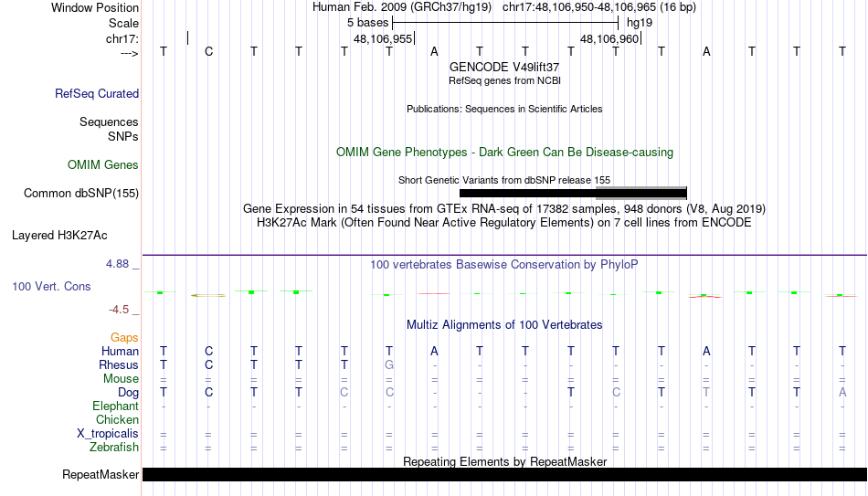This screenshot has height=496, width=868.
Task: Click the Gaps row label
Action: coord(124,338)
